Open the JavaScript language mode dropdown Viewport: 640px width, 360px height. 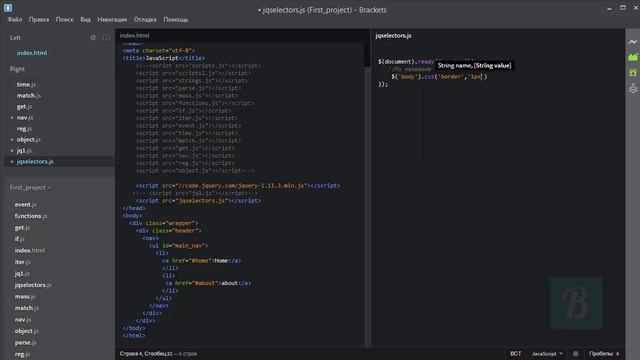(547, 354)
